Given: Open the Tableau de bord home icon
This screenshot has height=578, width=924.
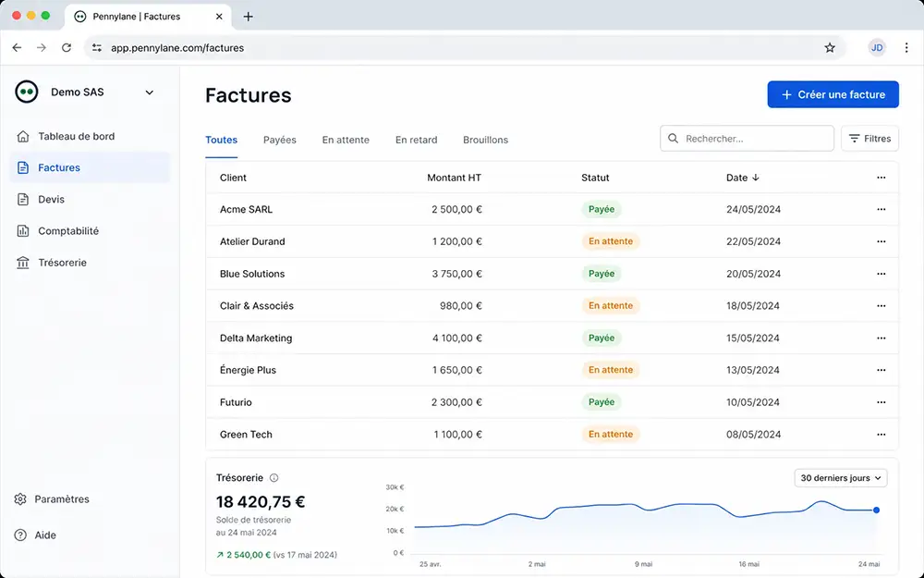Looking at the screenshot, I should [23, 136].
